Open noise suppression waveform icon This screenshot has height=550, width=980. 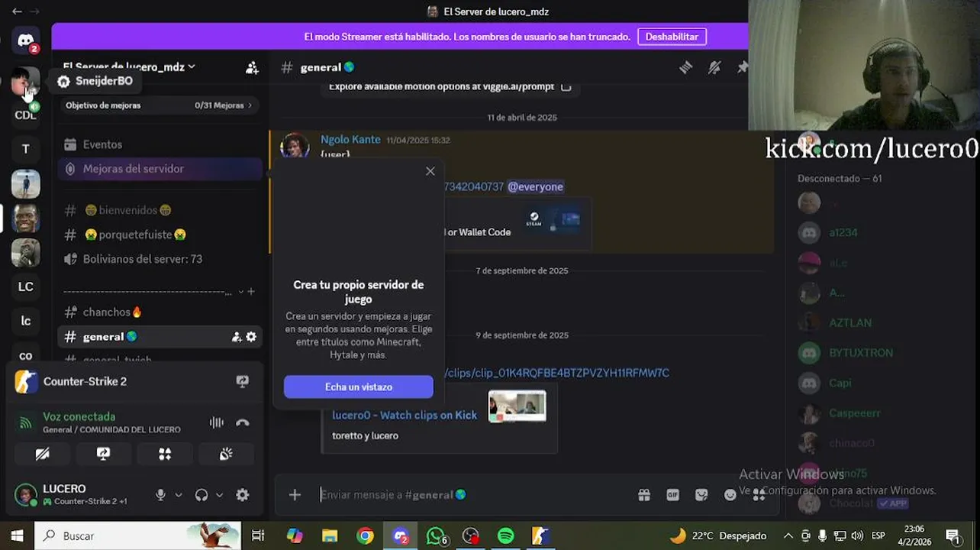coord(217,422)
